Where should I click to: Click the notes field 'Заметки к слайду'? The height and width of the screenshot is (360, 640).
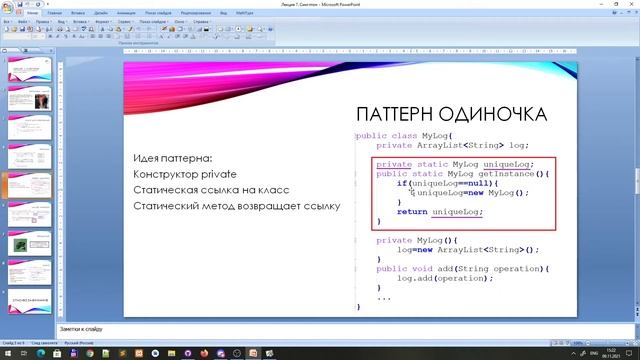[x=346, y=331]
